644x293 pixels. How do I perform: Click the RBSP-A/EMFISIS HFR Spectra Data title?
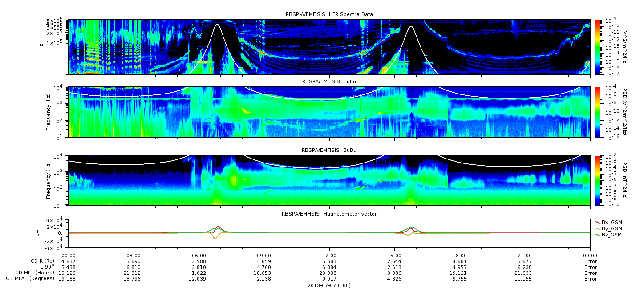tap(329, 15)
